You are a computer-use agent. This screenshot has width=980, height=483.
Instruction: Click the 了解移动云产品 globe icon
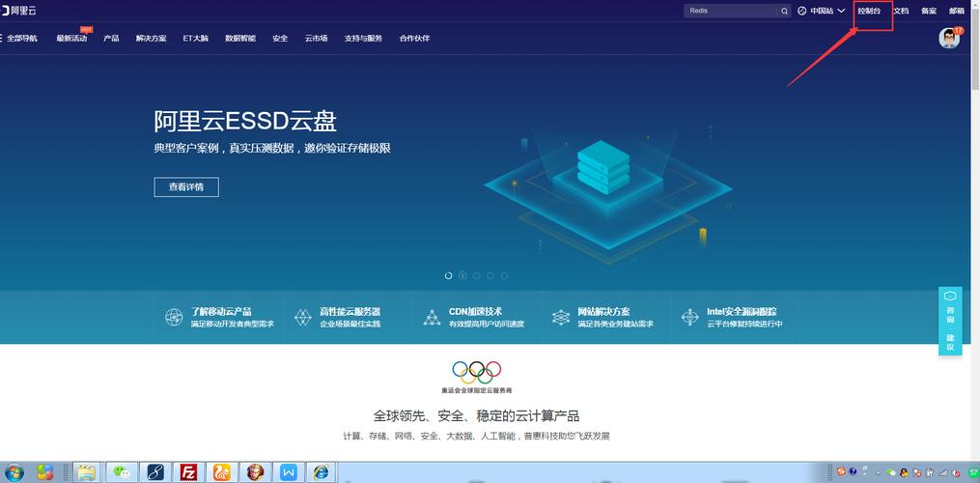point(174,317)
